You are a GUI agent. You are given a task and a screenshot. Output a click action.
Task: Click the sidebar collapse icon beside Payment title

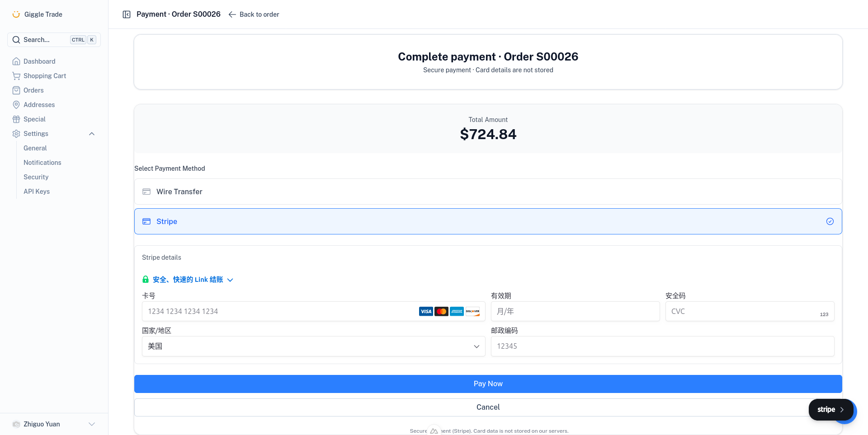pos(126,14)
